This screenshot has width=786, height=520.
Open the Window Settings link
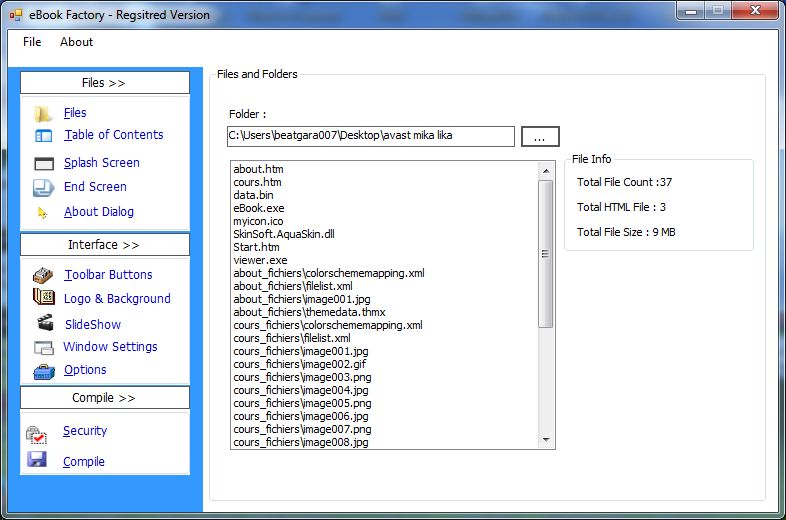click(110, 346)
